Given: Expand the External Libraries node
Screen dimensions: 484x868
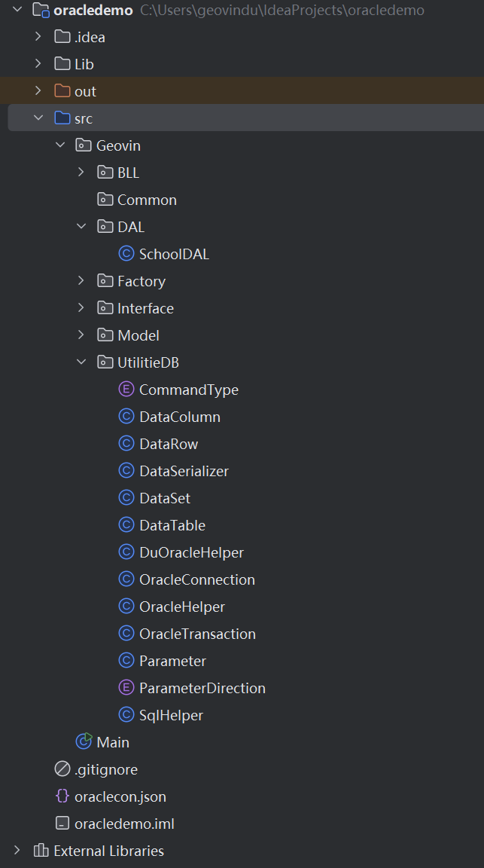Looking at the screenshot, I should point(17,851).
